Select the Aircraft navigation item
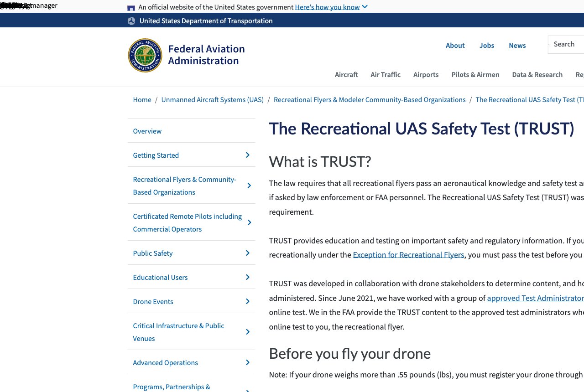 point(346,74)
